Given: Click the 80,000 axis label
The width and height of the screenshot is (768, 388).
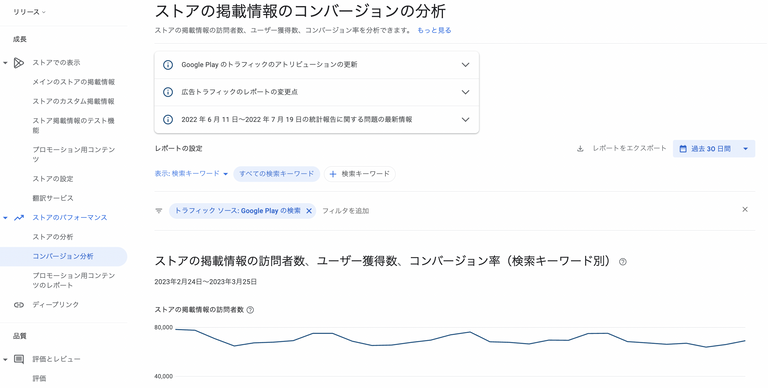Looking at the screenshot, I should (164, 327).
